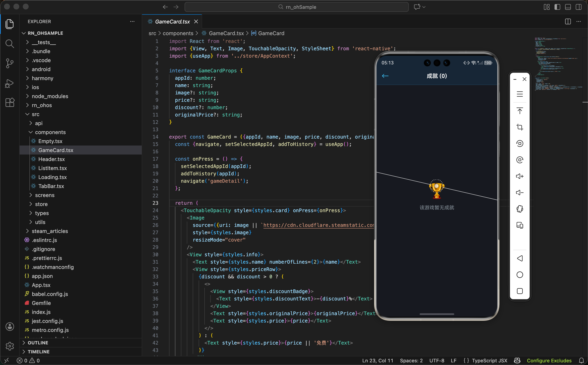588x365 pixels.
Task: Open Header.tsx in the explorer
Action: (51, 159)
